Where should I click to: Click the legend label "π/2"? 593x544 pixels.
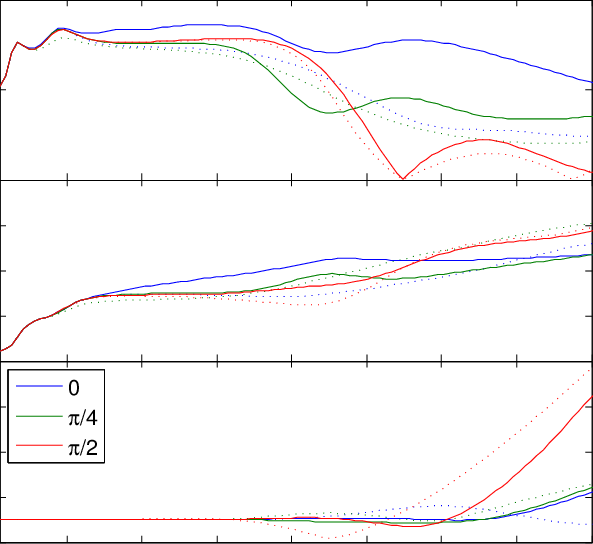point(83,448)
